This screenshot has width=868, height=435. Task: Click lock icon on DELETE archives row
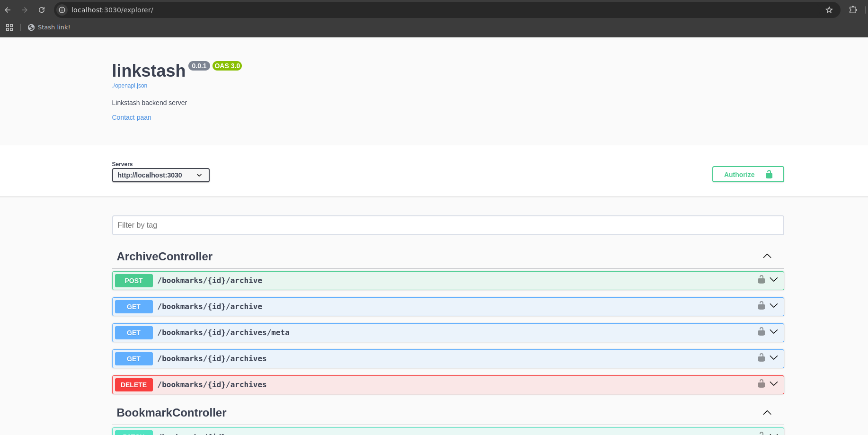point(761,384)
